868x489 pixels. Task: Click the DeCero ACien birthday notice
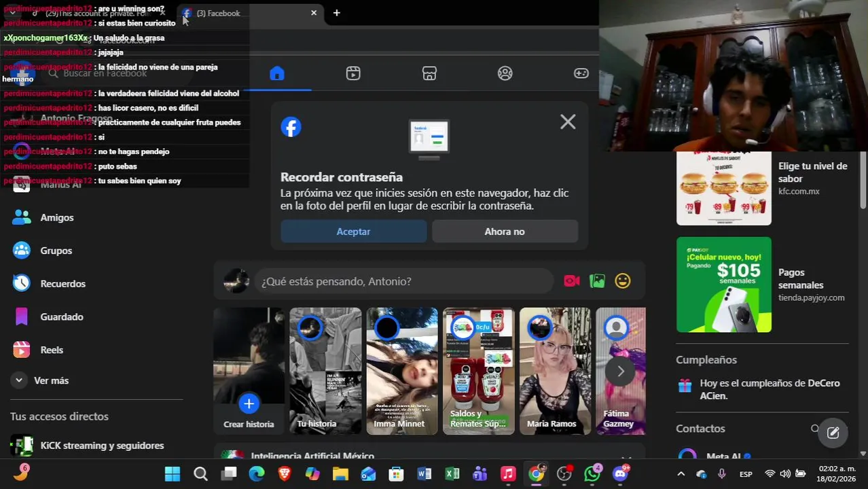(762, 389)
